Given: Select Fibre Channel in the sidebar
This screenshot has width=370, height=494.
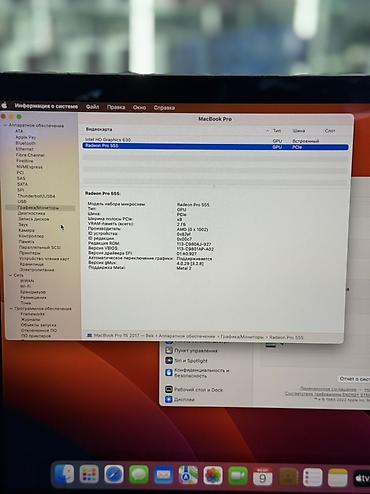Looking at the screenshot, I should (x=30, y=155).
